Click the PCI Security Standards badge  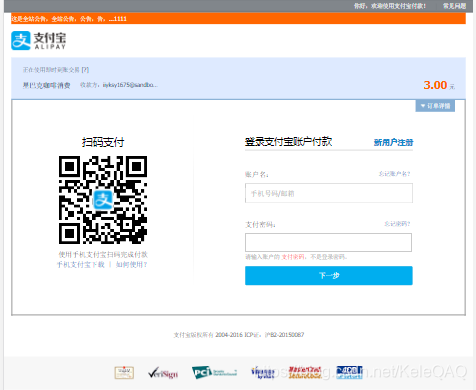(x=214, y=372)
